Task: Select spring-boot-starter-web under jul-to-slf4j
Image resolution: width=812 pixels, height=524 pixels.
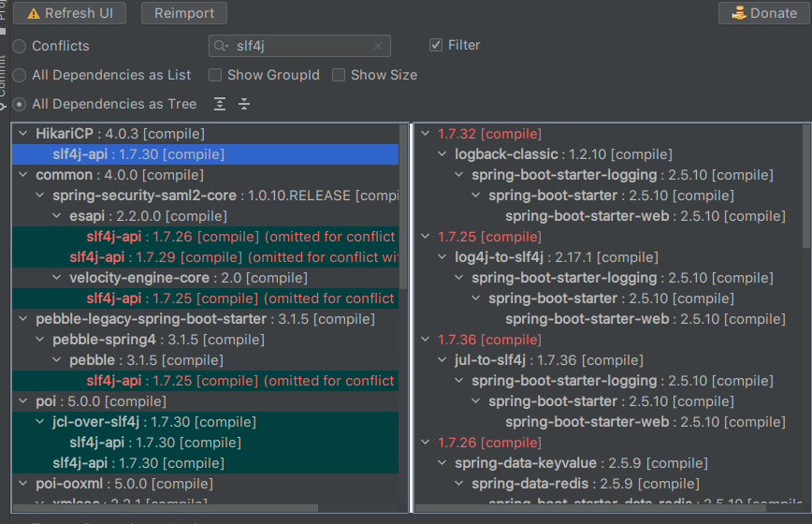Action: [x=645, y=422]
